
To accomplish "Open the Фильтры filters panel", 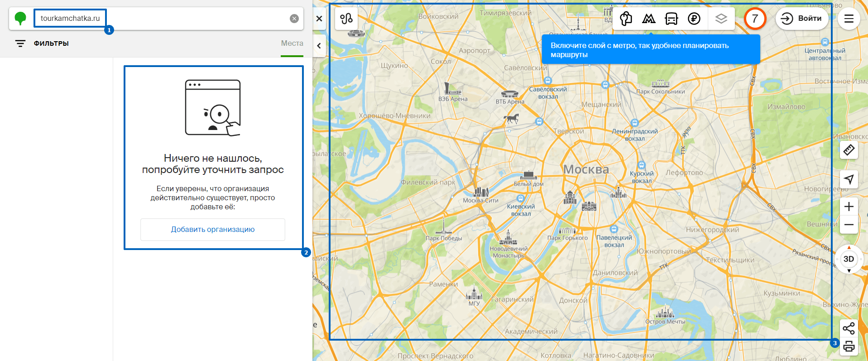I will tap(42, 43).
